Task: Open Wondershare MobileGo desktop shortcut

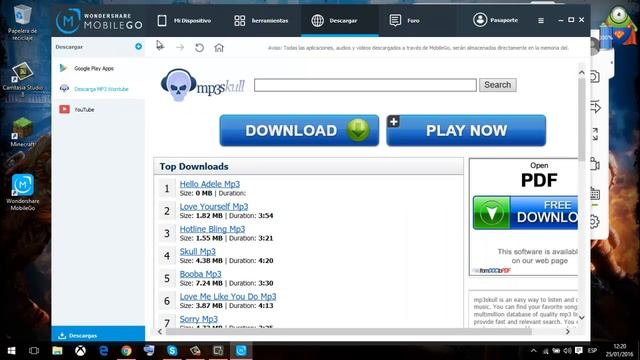Action: click(x=22, y=192)
